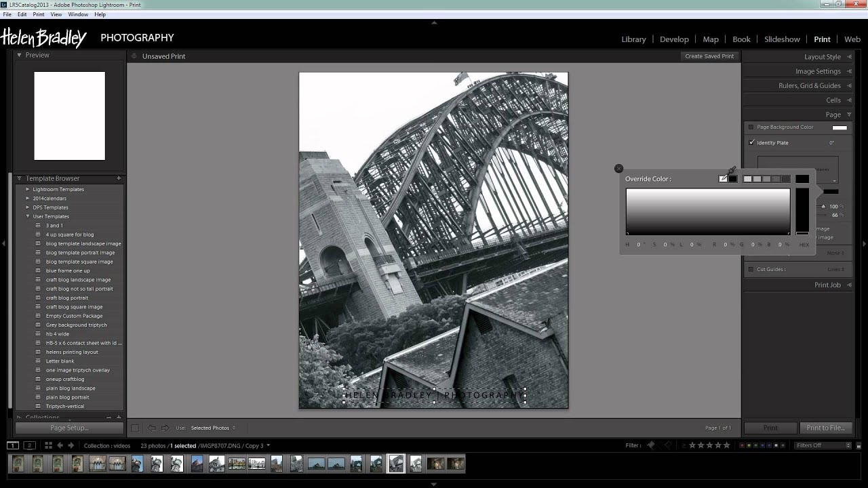Show main window view button 1

click(13, 445)
